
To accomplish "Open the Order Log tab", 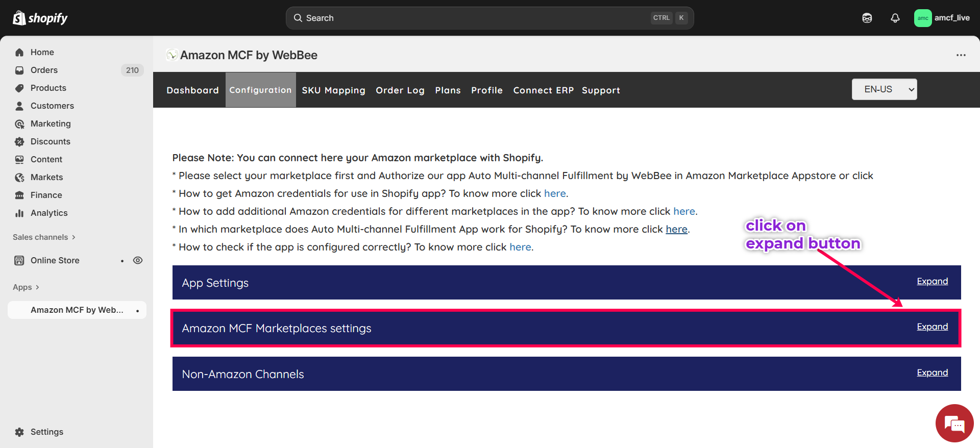I will click(400, 90).
